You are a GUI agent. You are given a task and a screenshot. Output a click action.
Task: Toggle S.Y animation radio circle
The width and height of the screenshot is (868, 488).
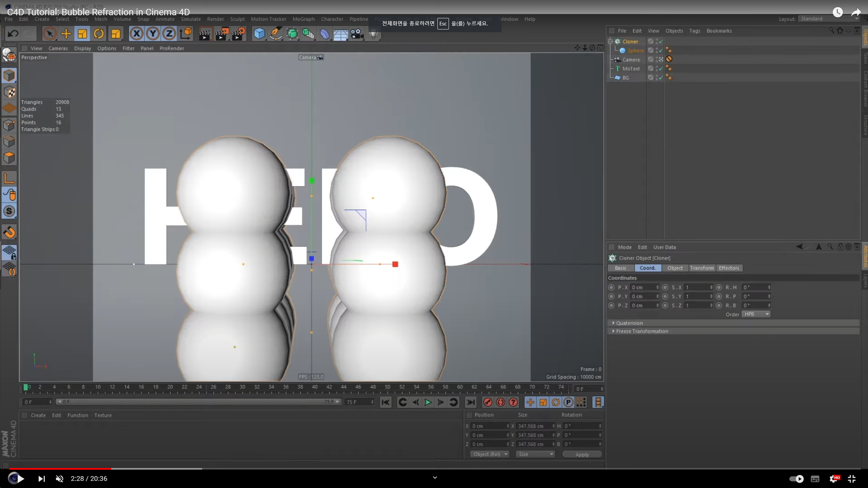[665, 297]
